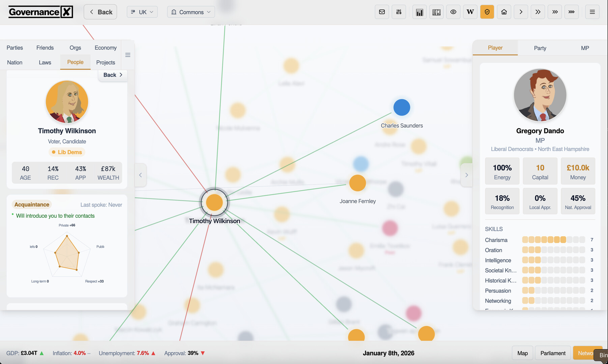608x364 pixels.
Task: Switch to the Orgs tab
Action: (75, 48)
